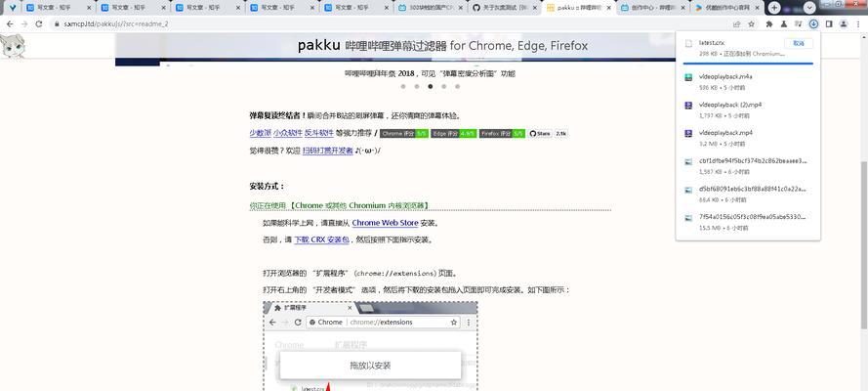Open the videoplayback (2).mp4 download entry

click(x=748, y=109)
